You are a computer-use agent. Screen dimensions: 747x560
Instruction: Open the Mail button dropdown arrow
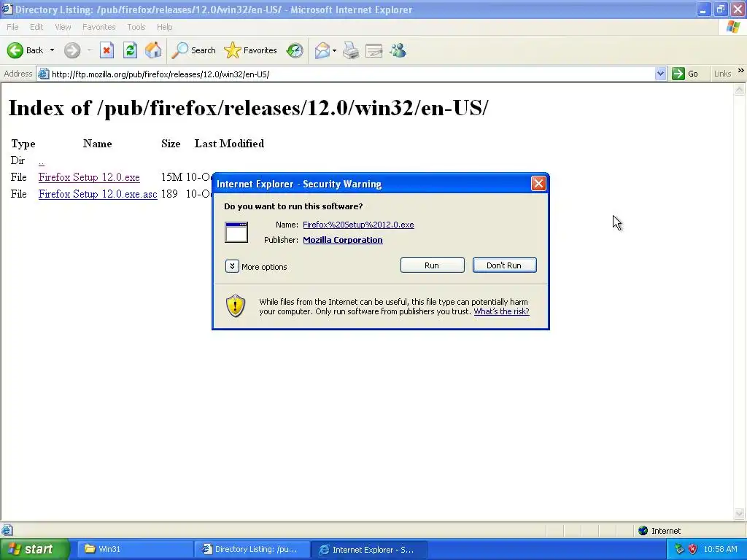(x=334, y=50)
